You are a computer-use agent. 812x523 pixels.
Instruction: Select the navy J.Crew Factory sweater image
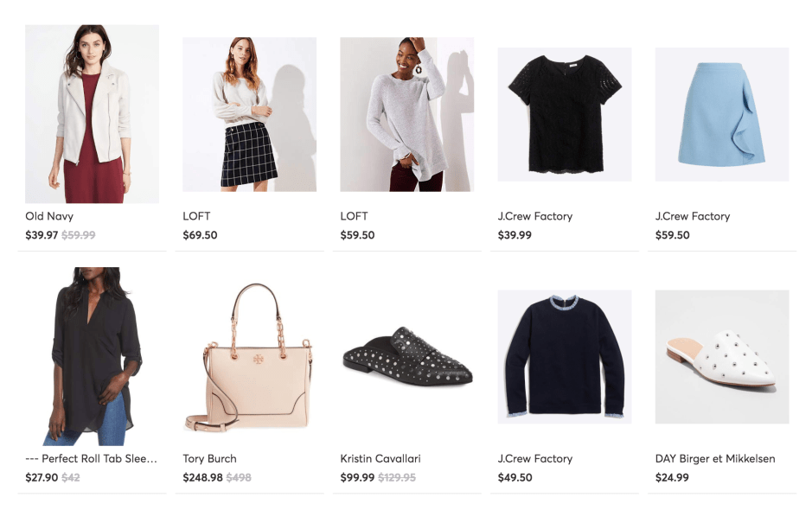coord(564,356)
